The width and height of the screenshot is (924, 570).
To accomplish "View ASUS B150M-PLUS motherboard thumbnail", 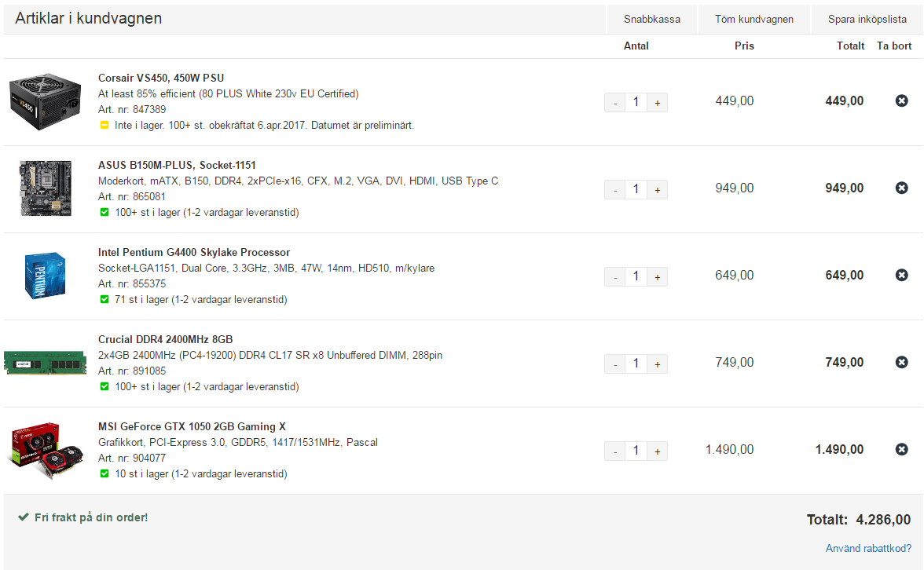I will coord(46,188).
